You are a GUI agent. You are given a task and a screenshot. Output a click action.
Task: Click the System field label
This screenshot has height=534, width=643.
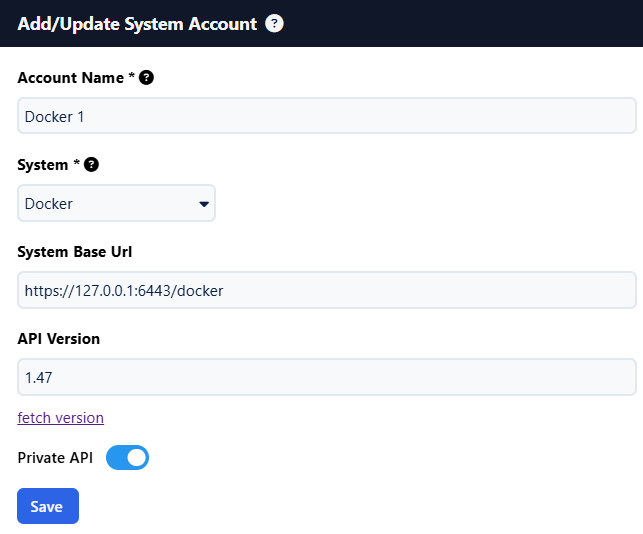tap(42, 164)
